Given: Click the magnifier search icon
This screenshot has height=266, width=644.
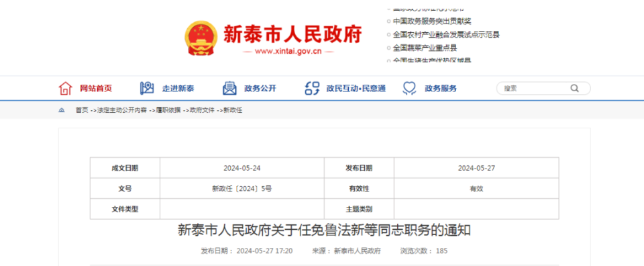Looking at the screenshot, I should (x=574, y=88).
